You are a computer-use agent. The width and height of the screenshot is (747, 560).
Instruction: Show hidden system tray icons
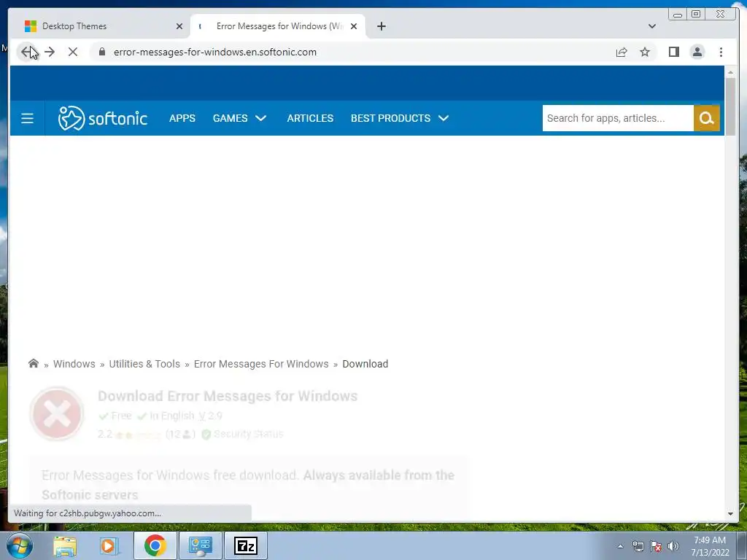pyautogui.click(x=620, y=546)
